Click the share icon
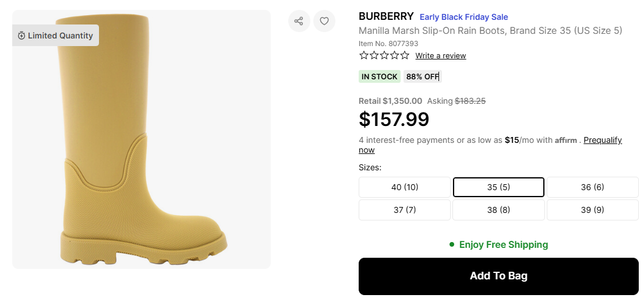Image resolution: width=644 pixels, height=305 pixels. tap(299, 22)
